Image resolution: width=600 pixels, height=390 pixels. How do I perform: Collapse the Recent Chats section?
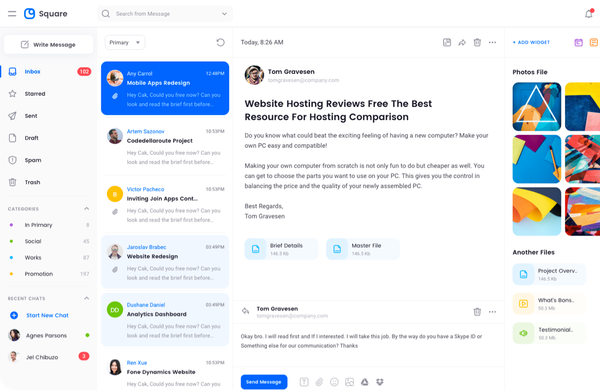pos(86,298)
